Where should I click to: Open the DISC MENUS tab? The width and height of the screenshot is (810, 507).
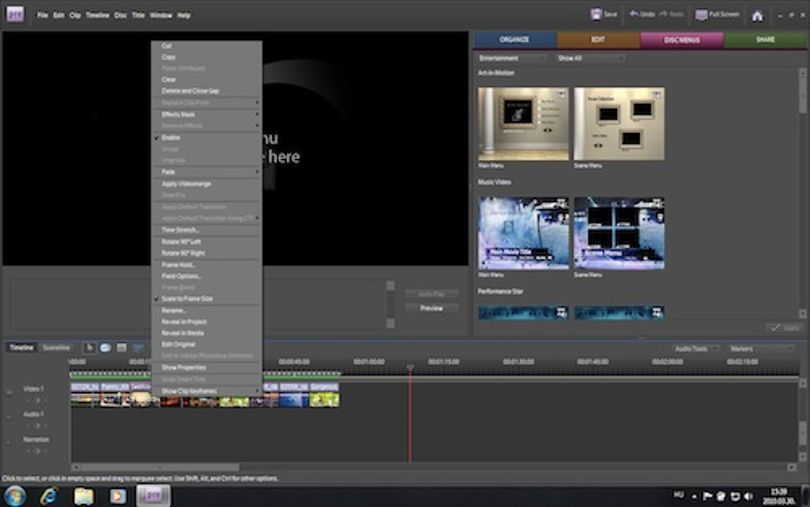682,40
